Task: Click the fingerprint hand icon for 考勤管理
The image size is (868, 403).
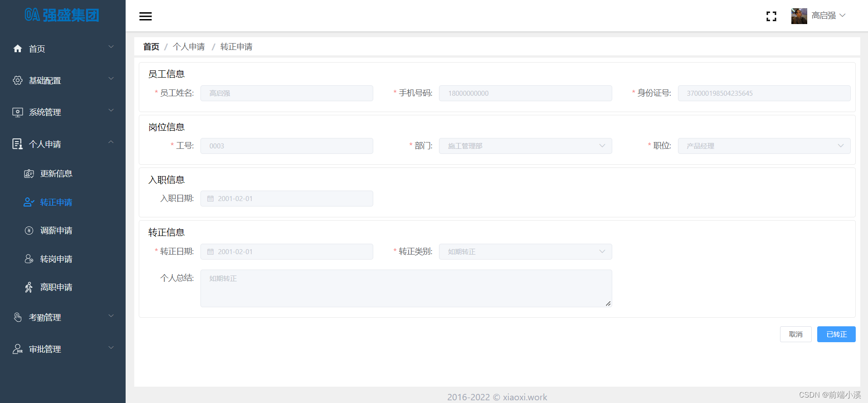Action: tap(18, 317)
